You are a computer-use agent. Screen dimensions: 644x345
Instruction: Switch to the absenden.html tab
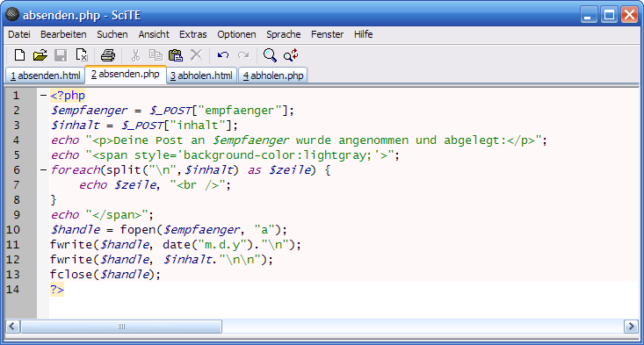(x=45, y=75)
